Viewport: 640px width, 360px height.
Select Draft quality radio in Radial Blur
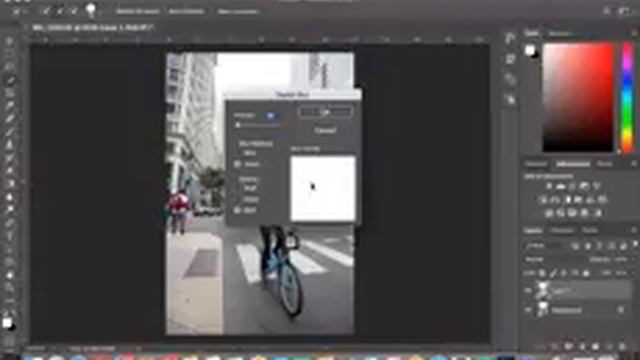tap(238, 189)
